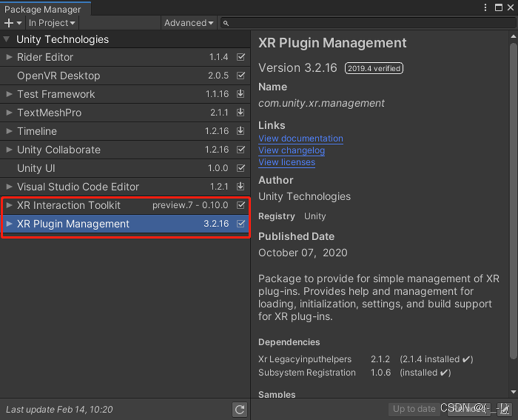
Task: Click the installed checkmark for Unity Collaborate
Action: [241, 150]
